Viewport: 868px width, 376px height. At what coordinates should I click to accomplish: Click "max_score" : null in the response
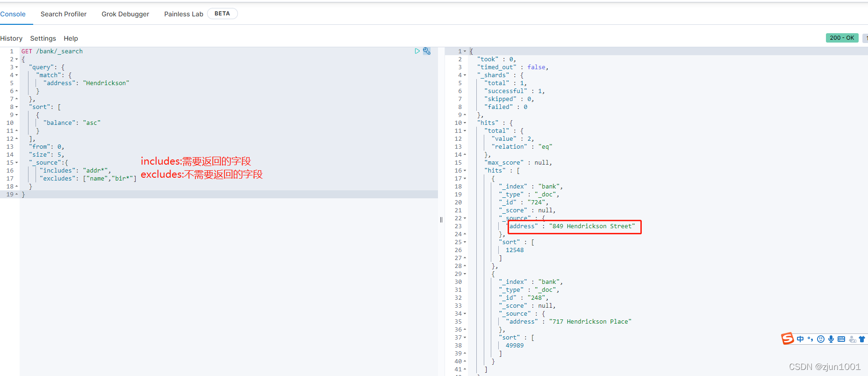518,163
